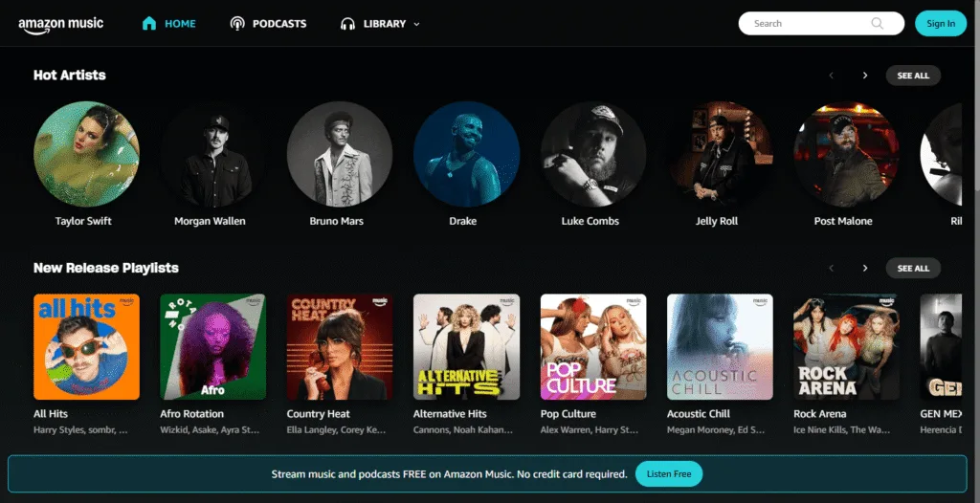
Task: Click the Alternative Hits playlist title
Action: pos(450,414)
